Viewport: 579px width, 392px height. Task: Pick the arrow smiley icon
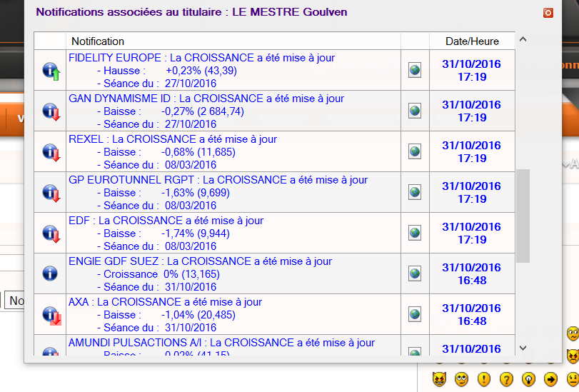[550, 378]
